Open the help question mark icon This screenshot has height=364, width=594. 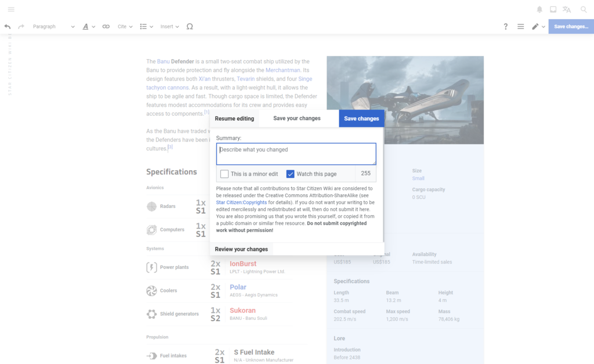(x=506, y=27)
